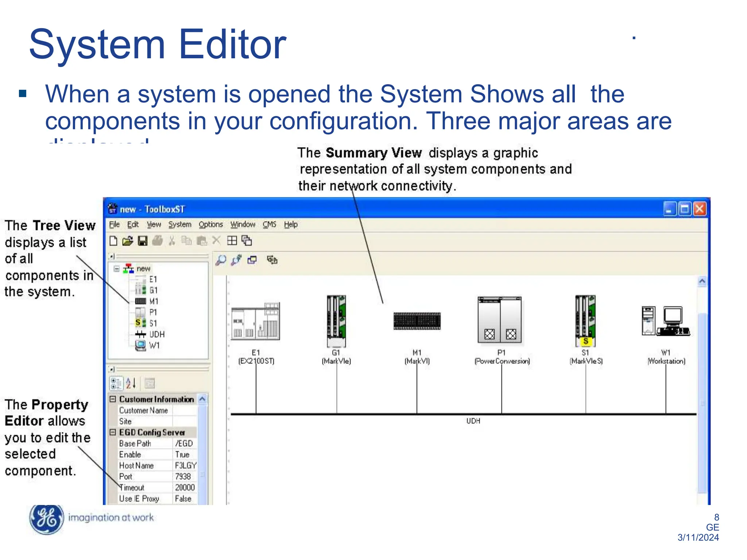
Task: Open the File menu
Action: coord(115,224)
